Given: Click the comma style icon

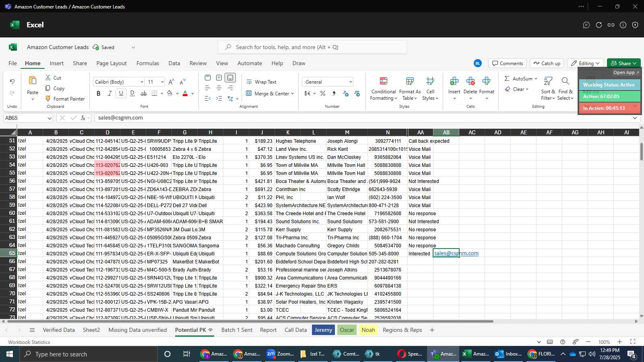Looking at the screenshot, I should click(x=334, y=93).
